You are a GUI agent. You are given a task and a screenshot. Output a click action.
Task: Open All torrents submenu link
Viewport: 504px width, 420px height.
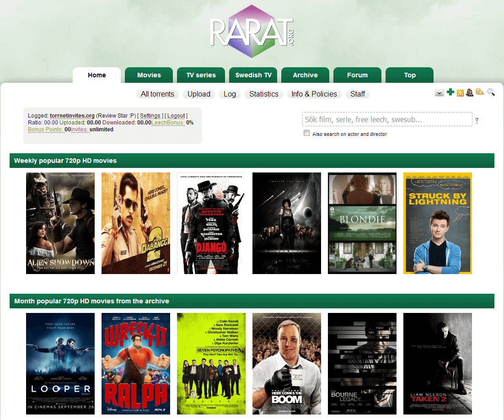(157, 94)
